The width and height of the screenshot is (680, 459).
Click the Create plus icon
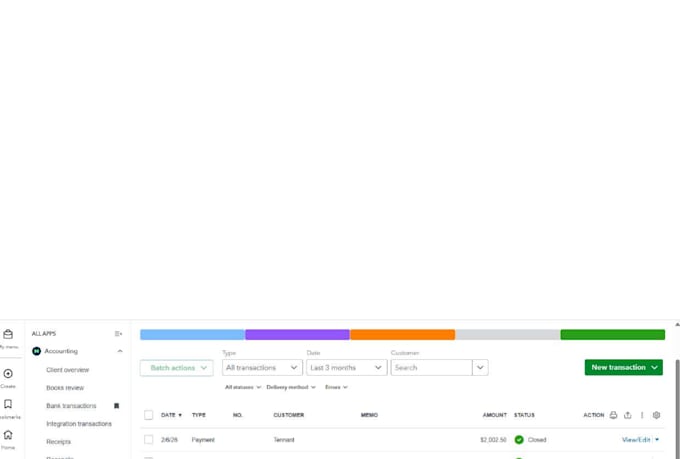(x=8, y=374)
